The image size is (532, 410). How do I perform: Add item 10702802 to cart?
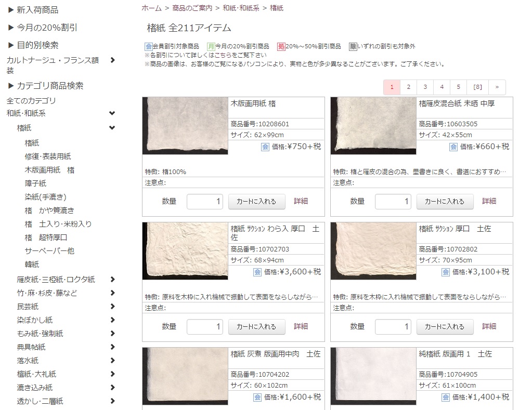(445, 326)
